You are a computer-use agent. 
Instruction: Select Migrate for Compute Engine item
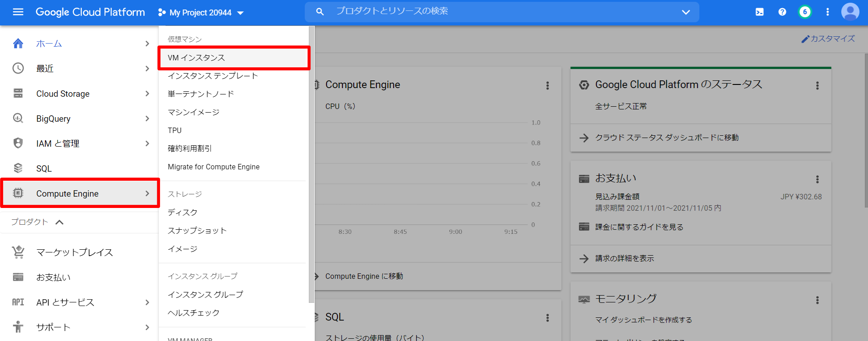coord(234,167)
